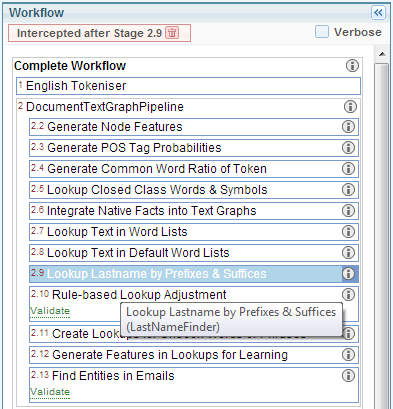View info for Lookup Closed Class Words & Symbols
The height and width of the screenshot is (409, 393).
coord(348,190)
